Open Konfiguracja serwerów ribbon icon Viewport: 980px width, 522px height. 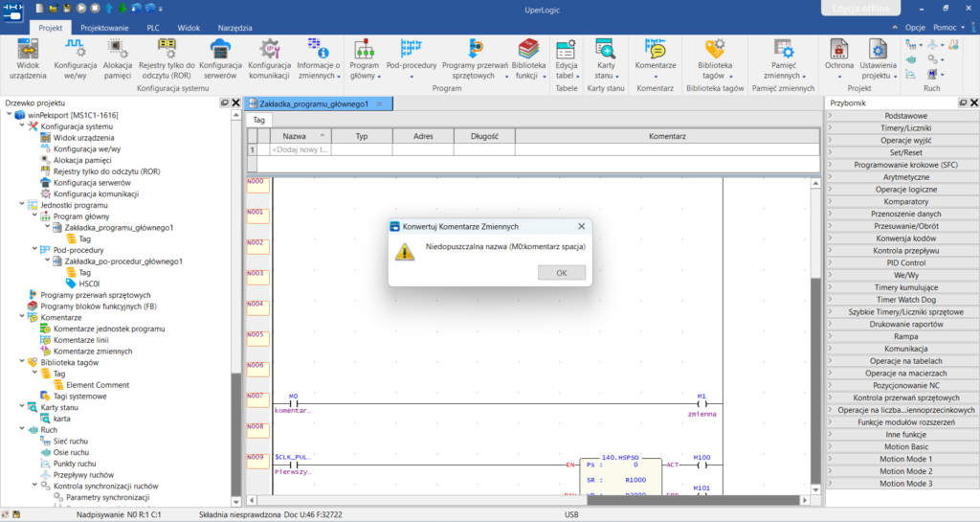tap(220, 58)
